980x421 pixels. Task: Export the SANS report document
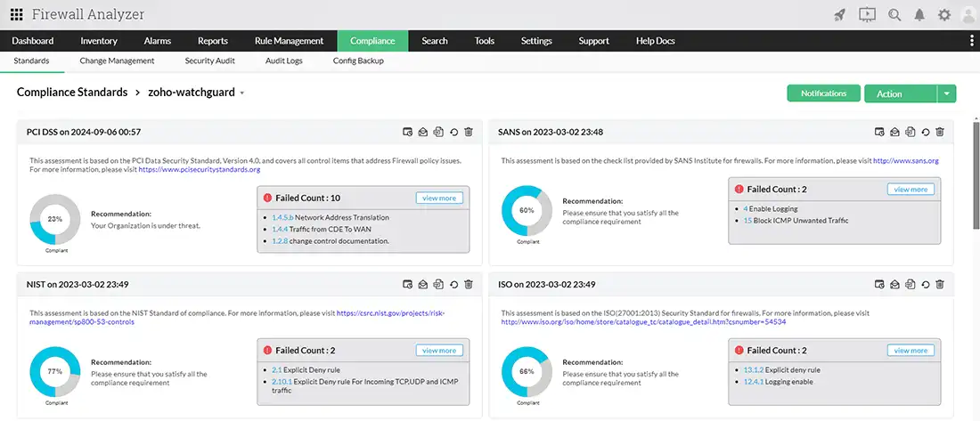(x=911, y=132)
